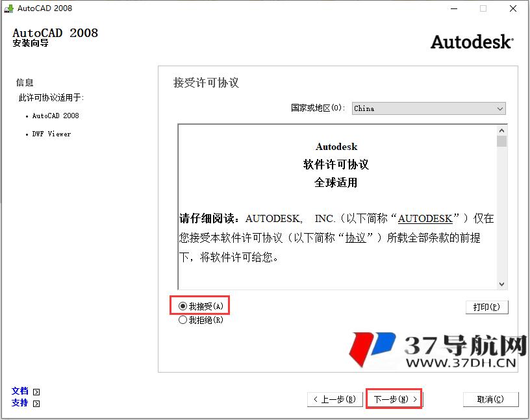Viewport: 530px width, 420px height.
Task: Click the Autodesk logo
Action: [472, 42]
